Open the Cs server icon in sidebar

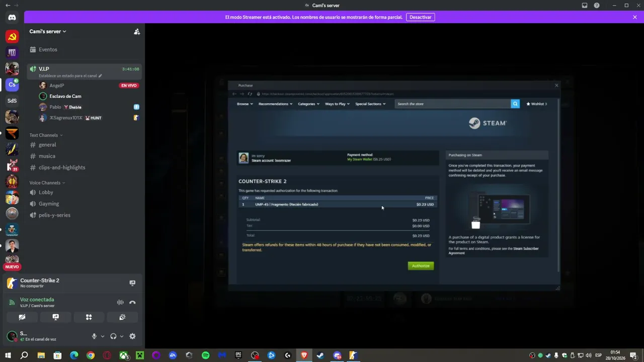click(12, 84)
